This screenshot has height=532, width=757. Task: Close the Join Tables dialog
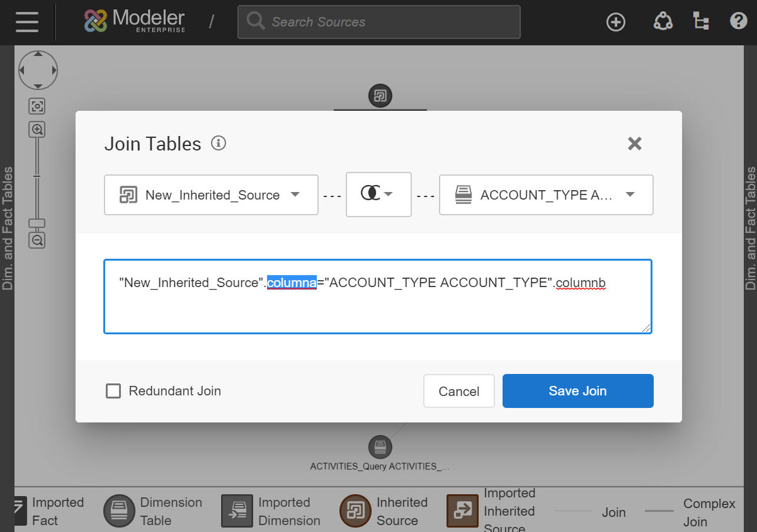click(634, 144)
